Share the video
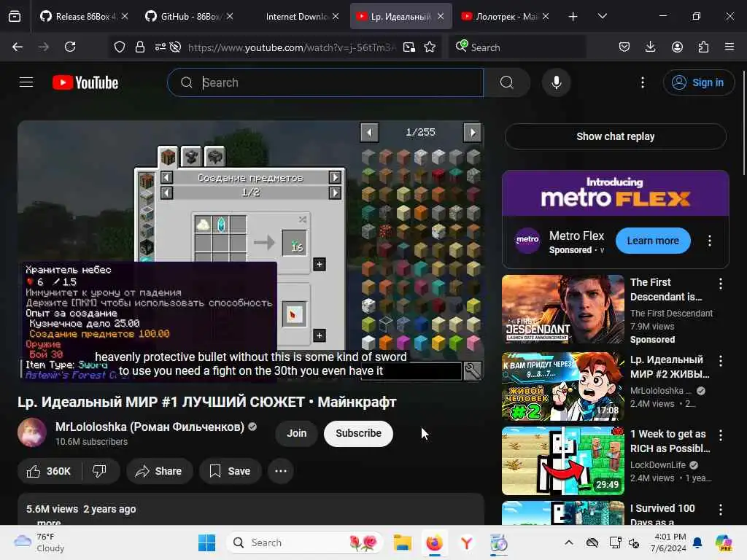The image size is (747, 560). pyautogui.click(x=159, y=471)
